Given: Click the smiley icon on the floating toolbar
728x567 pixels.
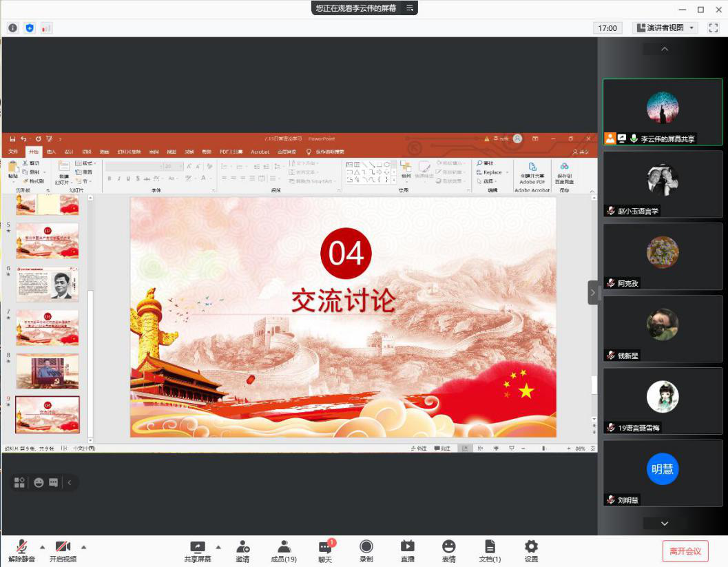Looking at the screenshot, I should point(39,482).
